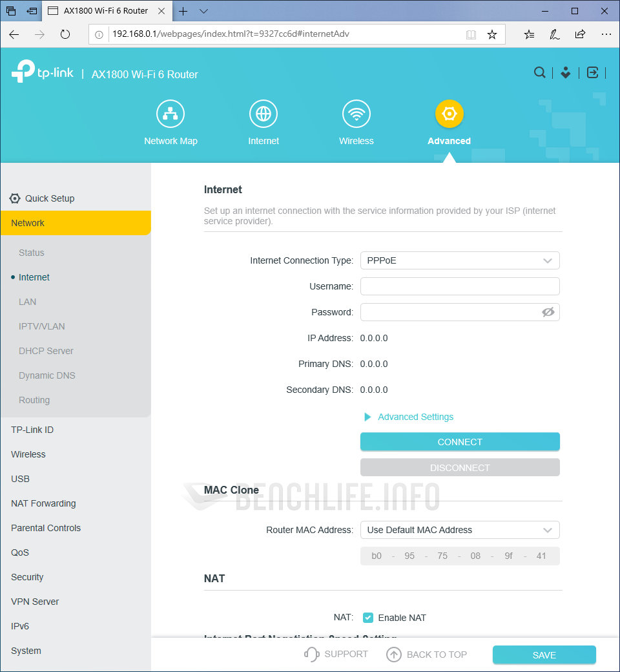Open QoS in sidebar
The width and height of the screenshot is (620, 672).
[20, 552]
